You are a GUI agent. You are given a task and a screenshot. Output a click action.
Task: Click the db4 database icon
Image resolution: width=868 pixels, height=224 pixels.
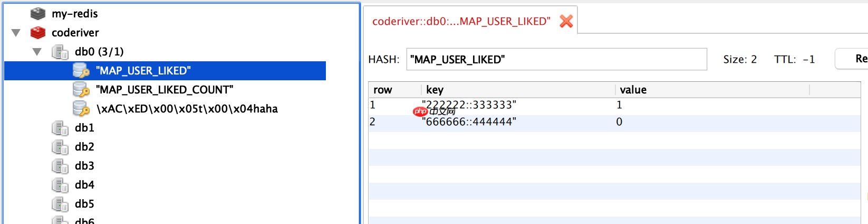(60, 185)
